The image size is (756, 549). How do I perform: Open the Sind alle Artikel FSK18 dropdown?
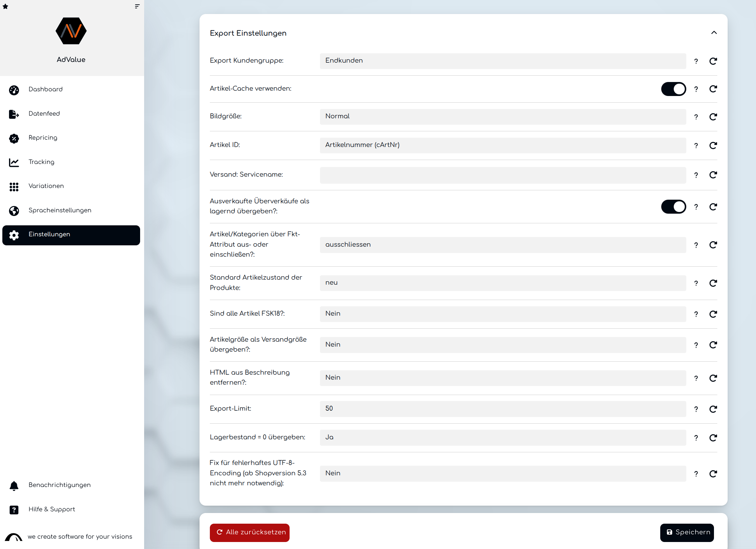pyautogui.click(x=502, y=314)
